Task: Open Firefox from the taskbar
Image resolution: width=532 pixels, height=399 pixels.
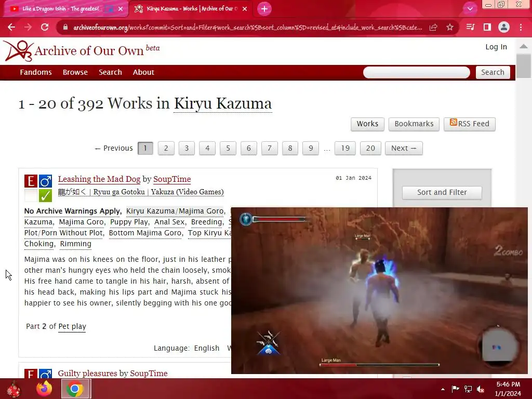Action: pos(45,389)
